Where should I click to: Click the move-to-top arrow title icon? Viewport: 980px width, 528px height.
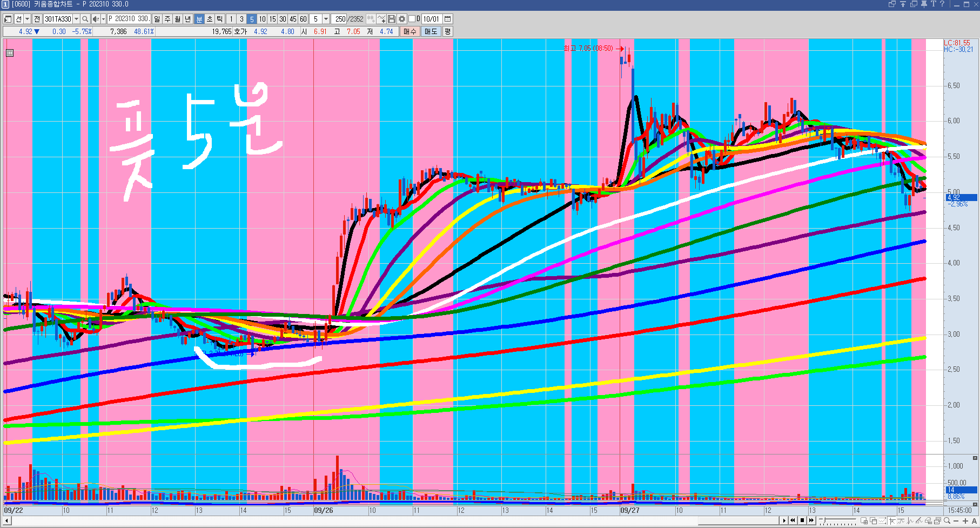coord(903,4)
